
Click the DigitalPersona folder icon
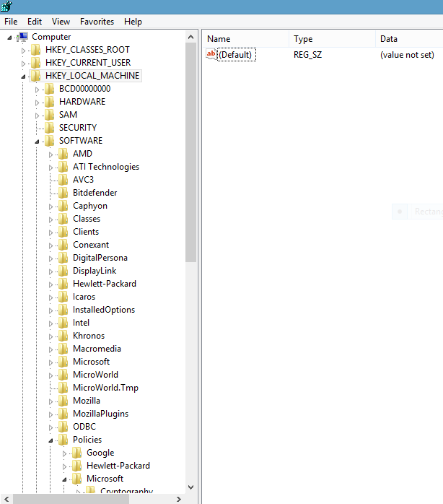click(x=63, y=258)
